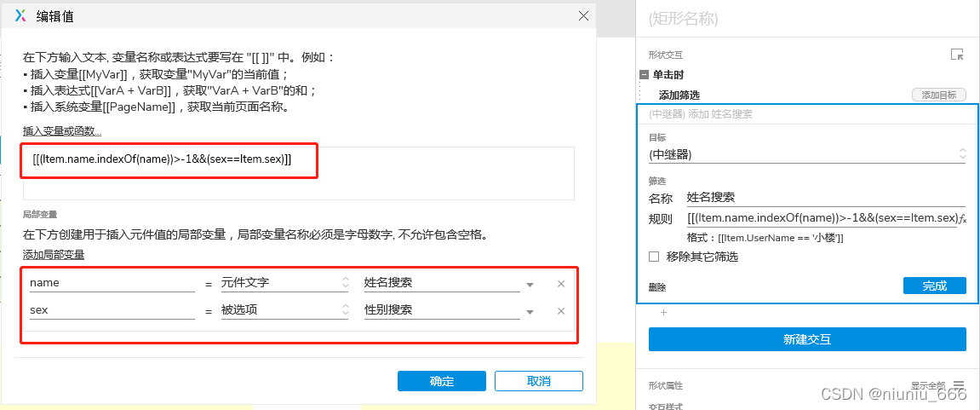Click the 添加目标 button

point(939,95)
